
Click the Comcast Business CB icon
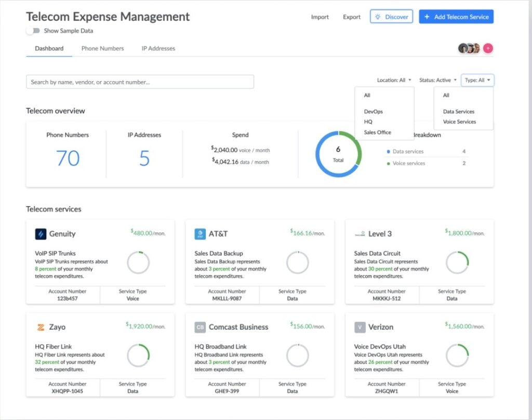(200, 327)
